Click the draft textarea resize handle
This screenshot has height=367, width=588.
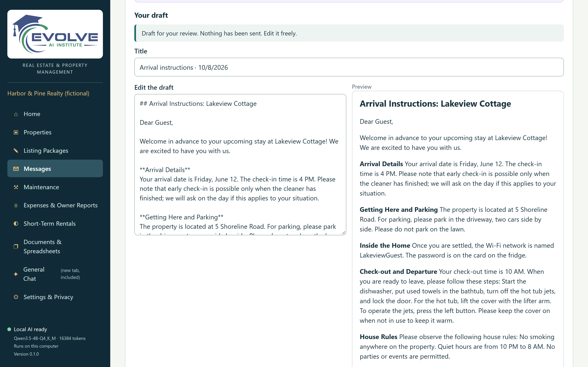tap(343, 232)
